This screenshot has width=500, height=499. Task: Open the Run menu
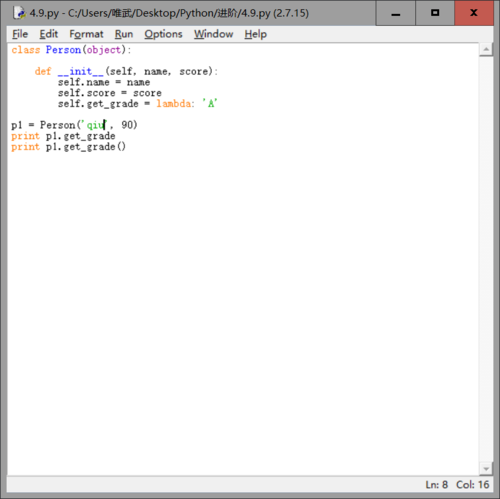(x=124, y=34)
